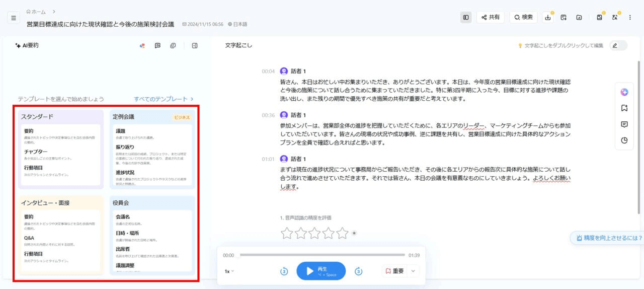
Task: Rate accuracy with the second star
Action: coord(301,233)
